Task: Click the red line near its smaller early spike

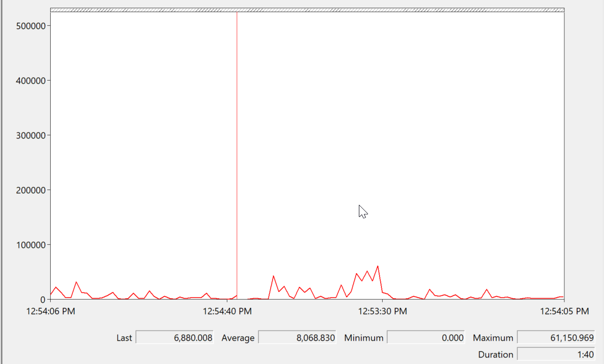Action: 77,281
